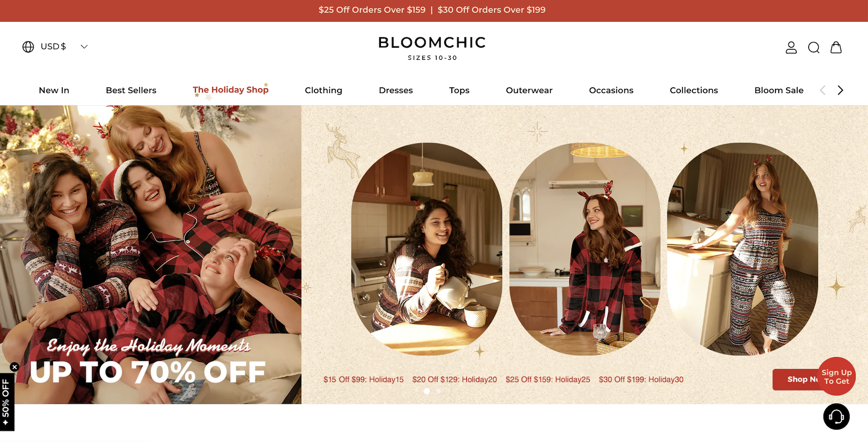Open the shopping bag icon
Screen dimensions: 868x442
[x=836, y=47]
